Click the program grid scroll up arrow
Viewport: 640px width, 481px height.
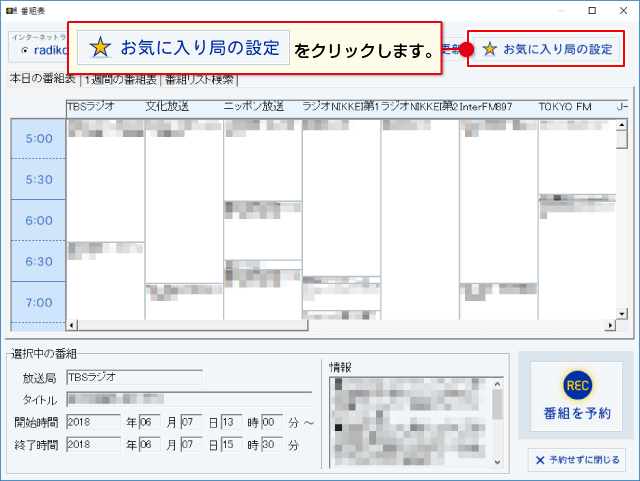point(622,125)
